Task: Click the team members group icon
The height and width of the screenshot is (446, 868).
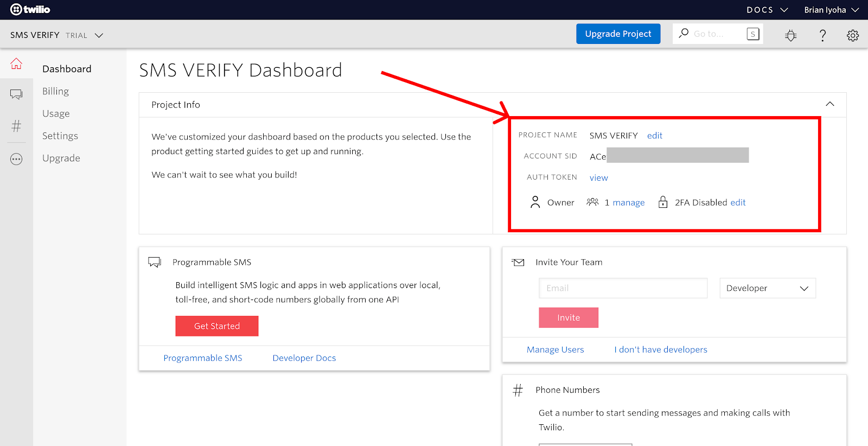Action: [592, 202]
